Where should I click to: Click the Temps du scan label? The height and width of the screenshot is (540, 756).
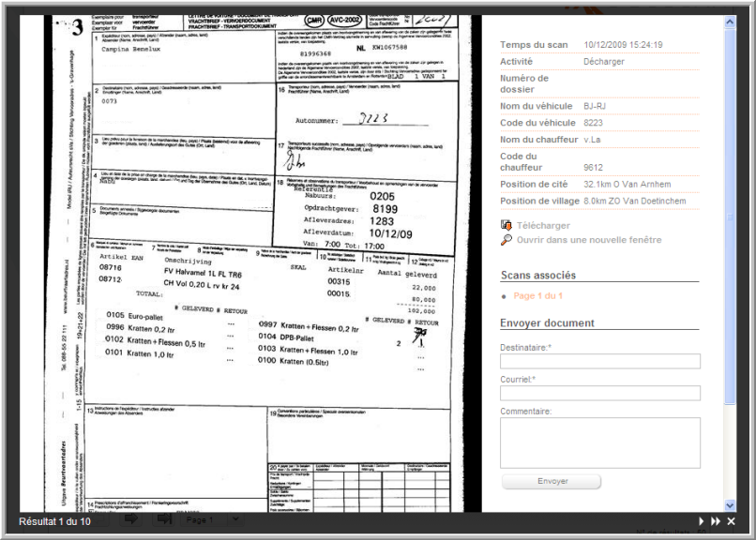[x=534, y=45]
